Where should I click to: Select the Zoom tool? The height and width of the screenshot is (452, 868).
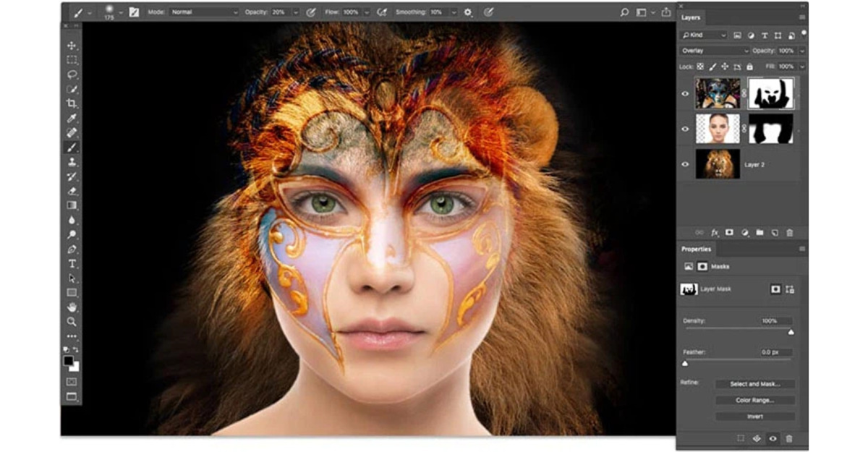72,321
